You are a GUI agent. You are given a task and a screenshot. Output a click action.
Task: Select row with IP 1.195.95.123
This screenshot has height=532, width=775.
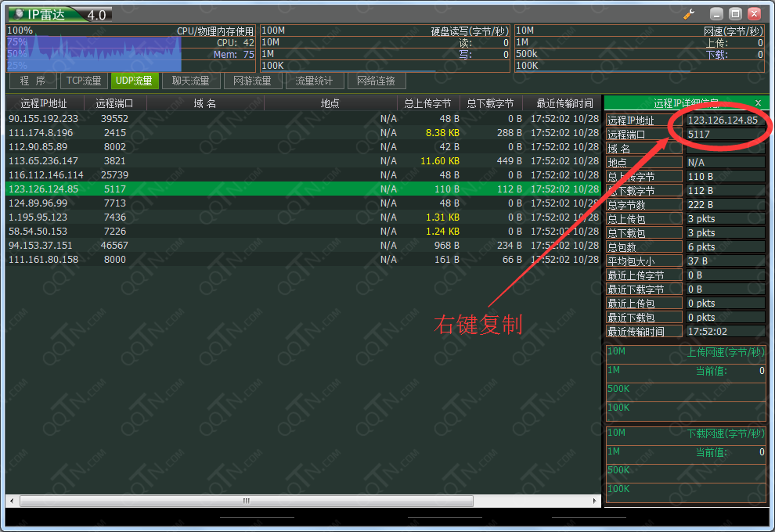coord(303,217)
